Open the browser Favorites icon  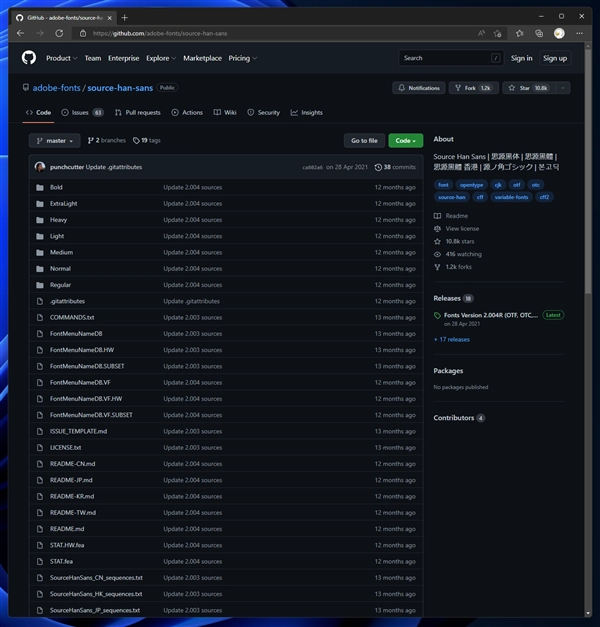[519, 34]
